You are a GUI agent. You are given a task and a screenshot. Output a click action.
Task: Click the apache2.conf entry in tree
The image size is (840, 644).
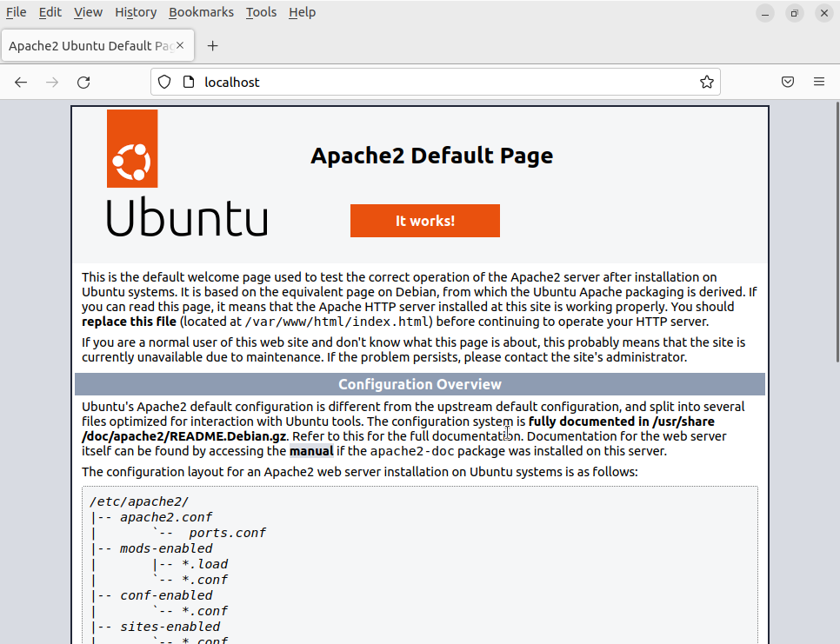(166, 517)
